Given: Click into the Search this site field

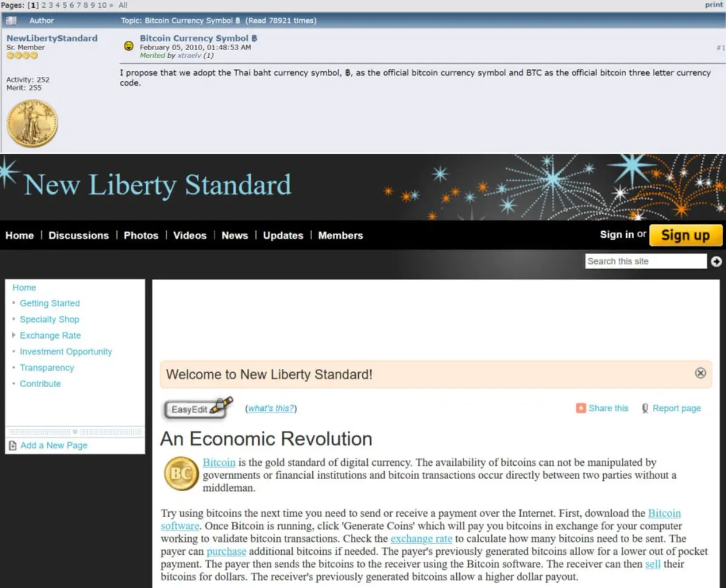Looking at the screenshot, I should (x=646, y=261).
